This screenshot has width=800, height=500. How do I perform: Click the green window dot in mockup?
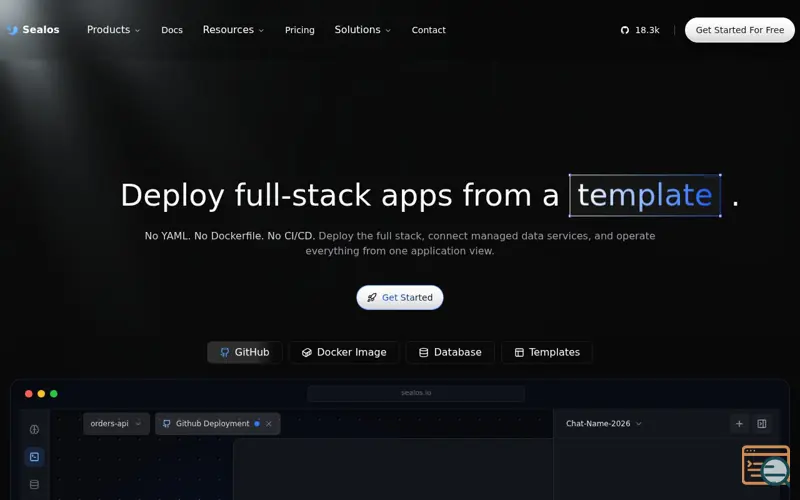[x=54, y=393]
